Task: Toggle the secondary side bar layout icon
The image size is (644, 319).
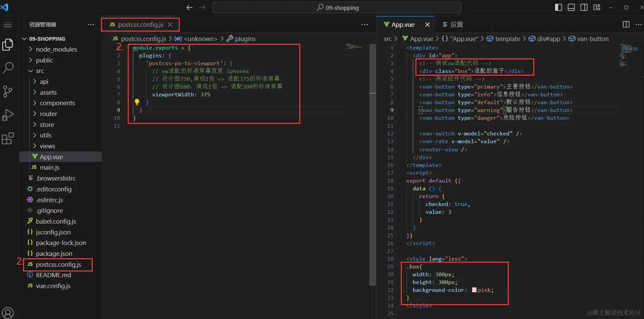Action: click(x=584, y=7)
